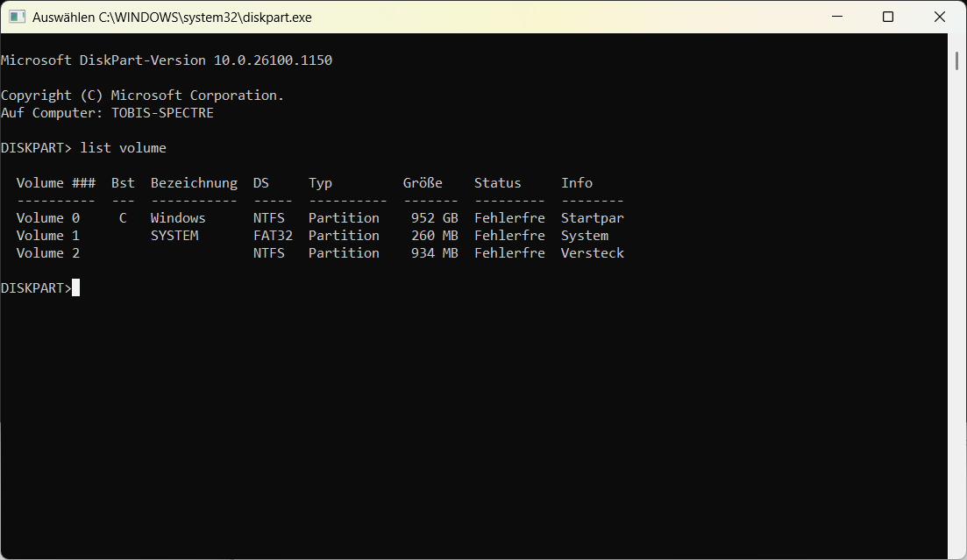Click the 'Windows' volume name
The image size is (967, 560).
pos(178,218)
